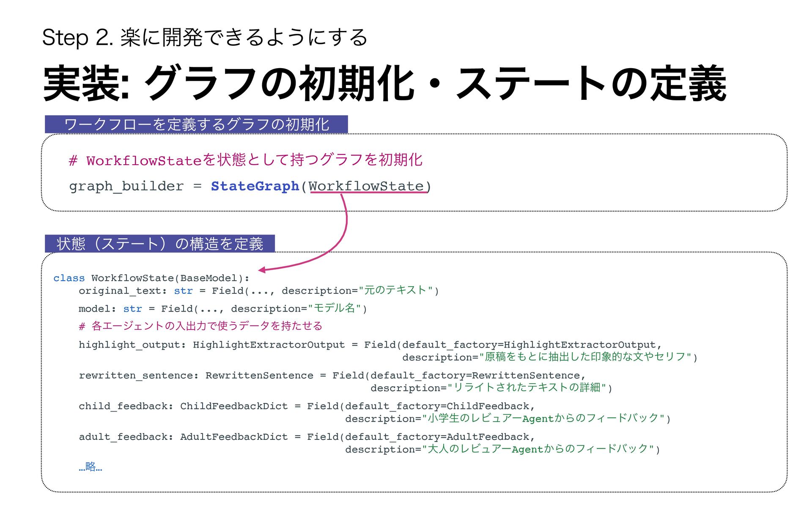The image size is (812, 508).
Task: Click the child_feedback field name
Action: [125, 406]
